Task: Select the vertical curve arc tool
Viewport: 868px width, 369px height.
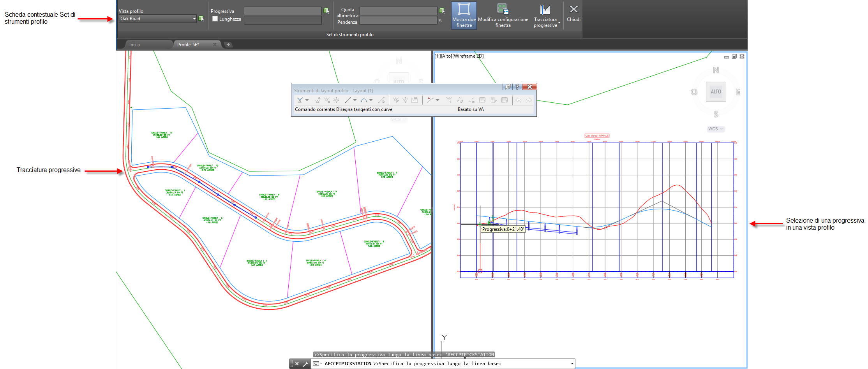Action: point(364,100)
